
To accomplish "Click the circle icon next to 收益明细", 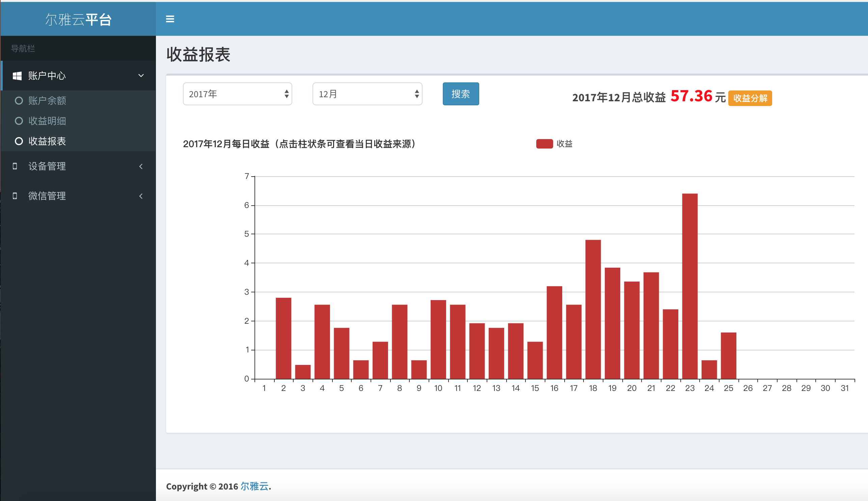I will [19, 121].
